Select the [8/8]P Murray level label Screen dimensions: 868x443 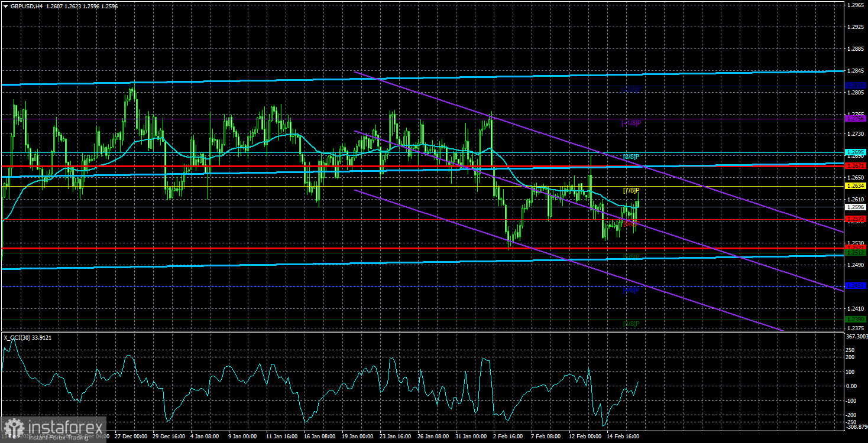(x=631, y=157)
